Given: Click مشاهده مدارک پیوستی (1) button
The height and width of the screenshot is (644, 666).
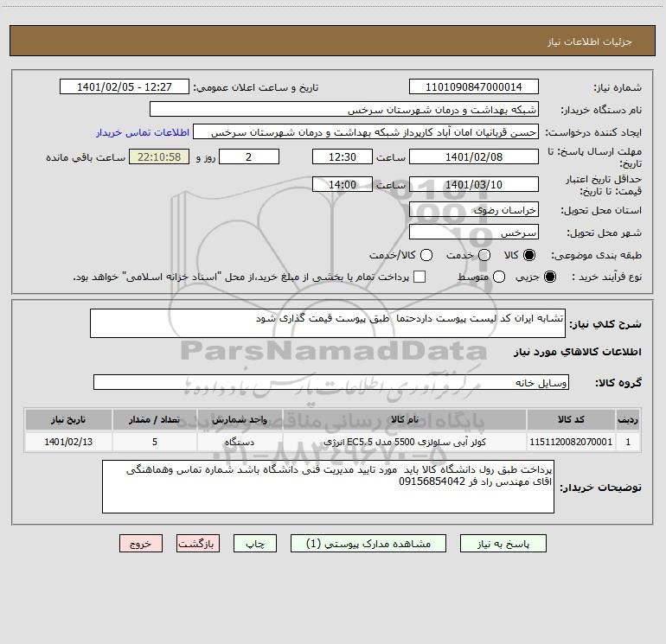Looking at the screenshot, I should 368,544.
